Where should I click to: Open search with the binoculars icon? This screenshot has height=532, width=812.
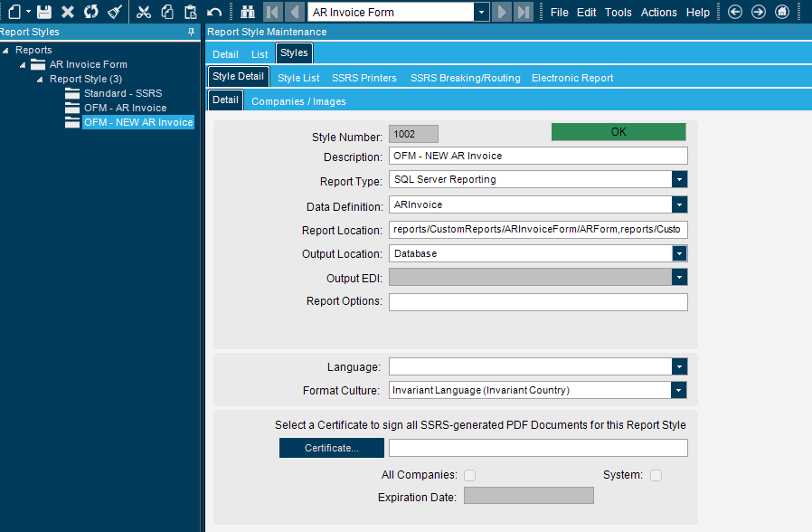pyautogui.click(x=248, y=12)
